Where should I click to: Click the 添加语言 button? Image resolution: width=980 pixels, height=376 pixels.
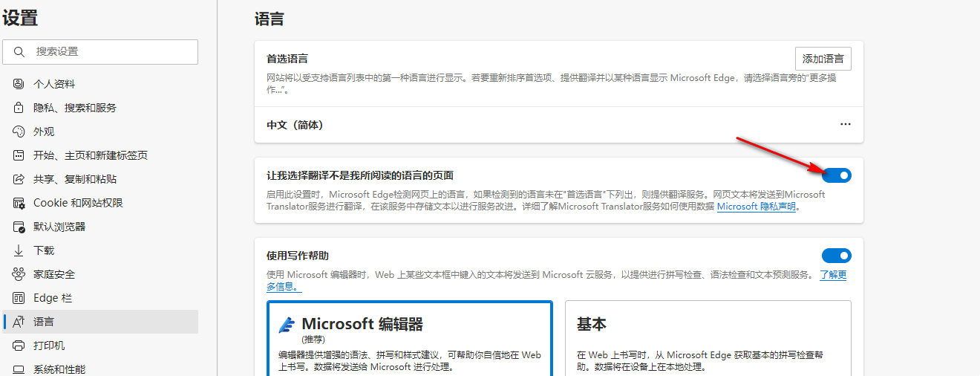pyautogui.click(x=823, y=59)
